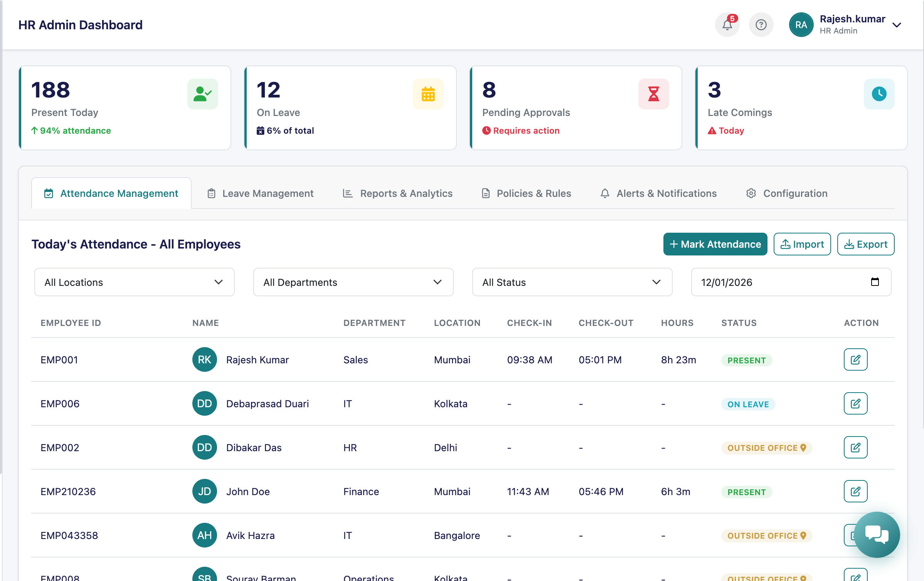Image resolution: width=924 pixels, height=581 pixels.
Task: Open the All Departments filter
Action: tap(353, 282)
